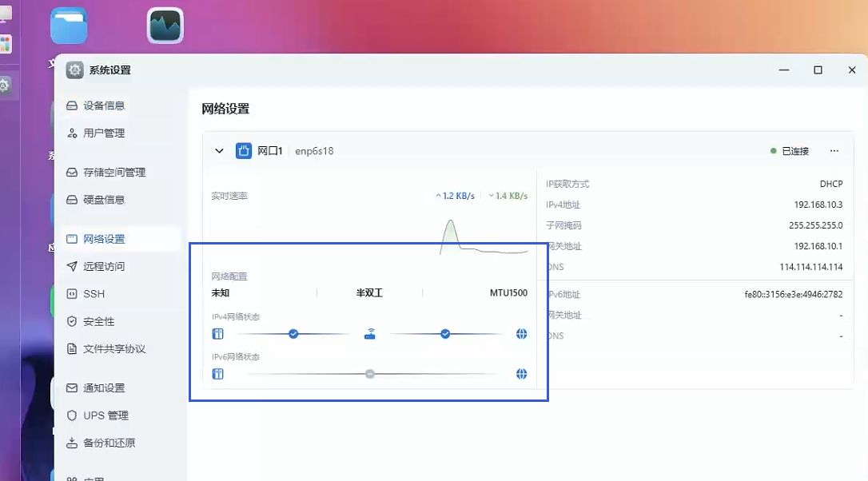This screenshot has height=481, width=868.
Task: Open the system monitor desktop icon
Action: click(165, 26)
